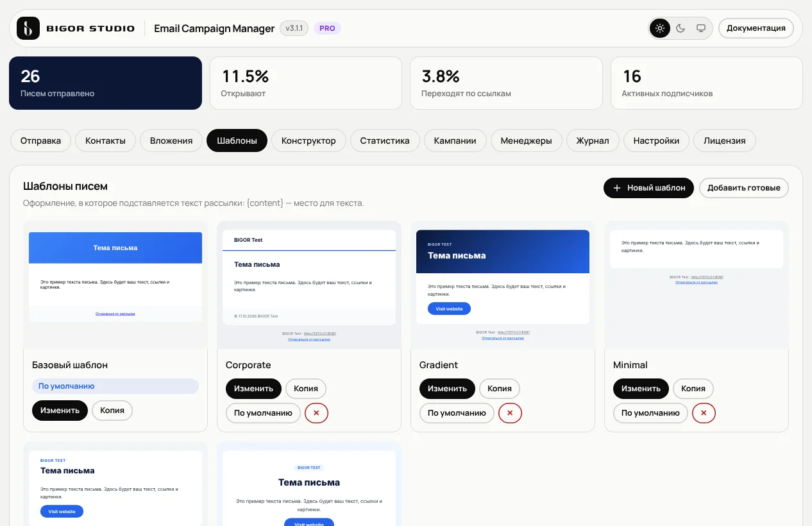Go to the Вложения tab
Image resolution: width=812 pixels, height=526 pixels.
click(x=171, y=140)
